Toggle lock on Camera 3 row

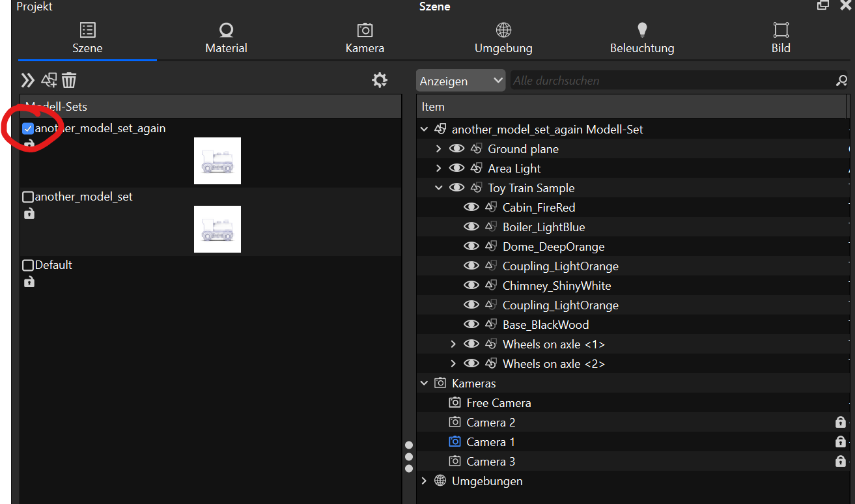coord(841,461)
